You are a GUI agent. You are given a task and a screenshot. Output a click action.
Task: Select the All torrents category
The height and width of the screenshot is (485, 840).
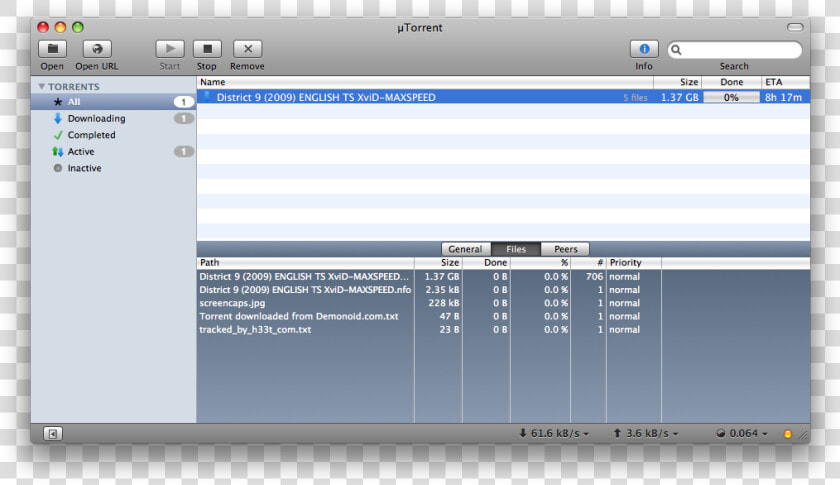click(114, 102)
